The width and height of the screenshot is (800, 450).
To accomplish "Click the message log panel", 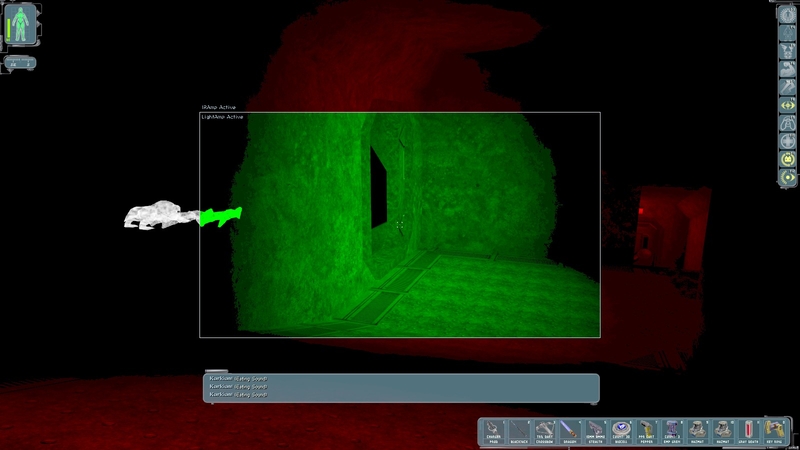I will tap(401, 388).
